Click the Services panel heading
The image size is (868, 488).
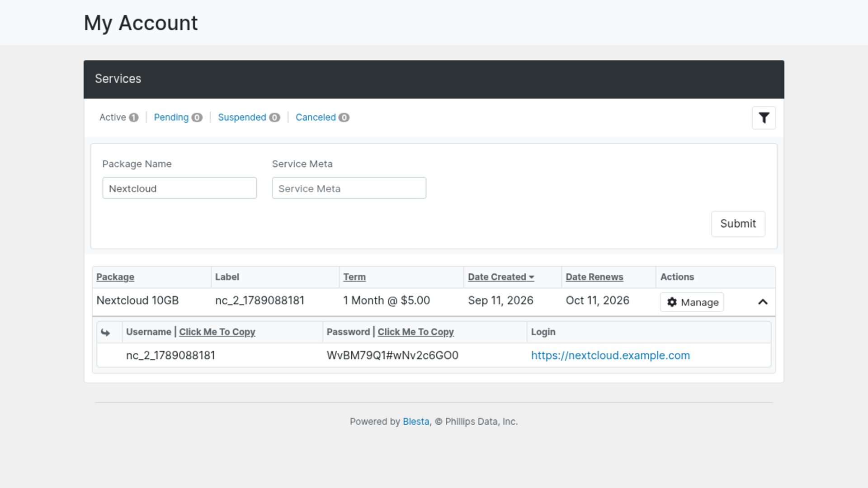pyautogui.click(x=118, y=79)
